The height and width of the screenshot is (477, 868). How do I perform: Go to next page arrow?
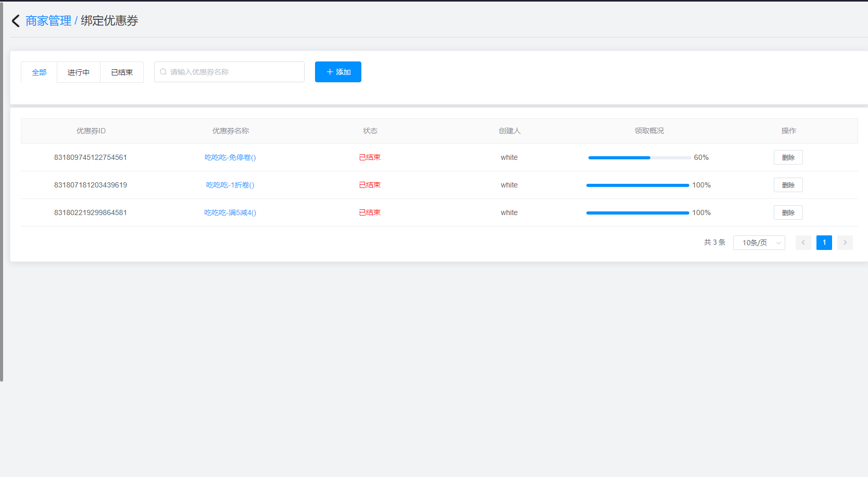[845, 243]
